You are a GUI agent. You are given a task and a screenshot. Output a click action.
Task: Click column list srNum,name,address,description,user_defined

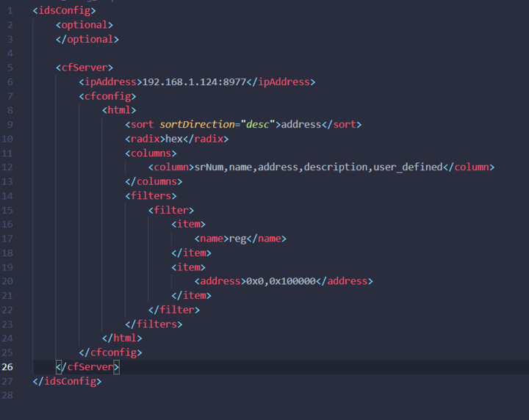click(318, 167)
